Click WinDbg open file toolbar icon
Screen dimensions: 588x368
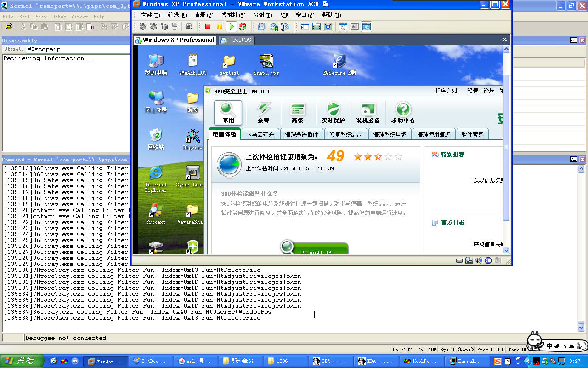coord(9,27)
